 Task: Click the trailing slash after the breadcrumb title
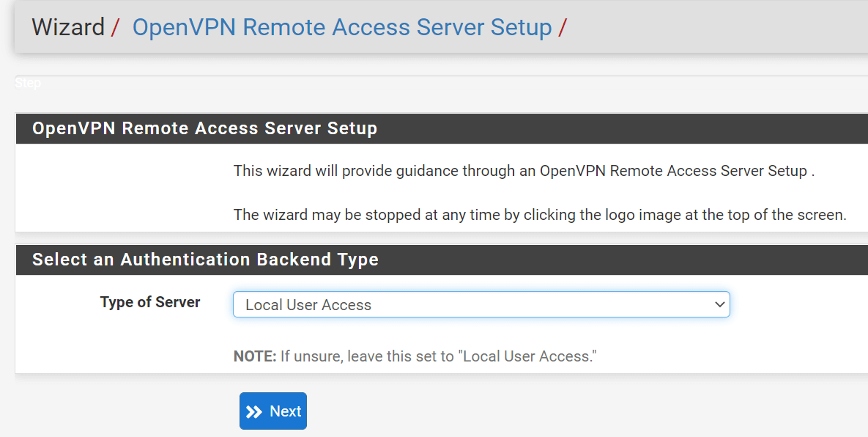coord(561,27)
